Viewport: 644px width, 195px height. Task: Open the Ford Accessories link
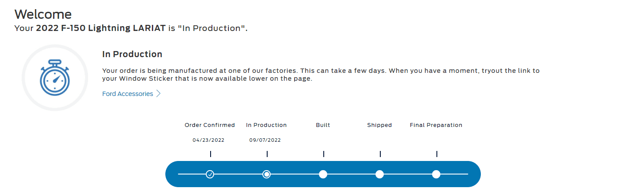127,94
